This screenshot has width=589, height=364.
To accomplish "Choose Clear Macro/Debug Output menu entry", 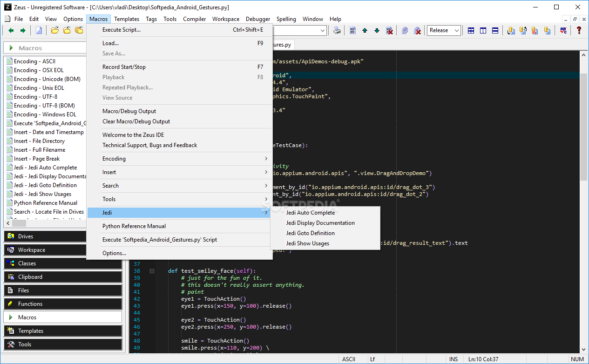I will click(180, 121).
